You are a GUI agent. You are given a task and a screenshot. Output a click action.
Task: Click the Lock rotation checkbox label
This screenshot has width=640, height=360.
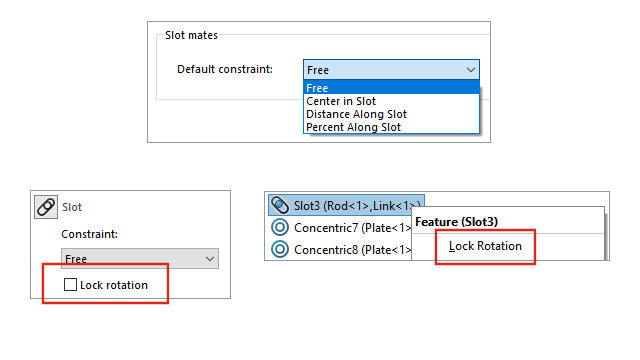point(114,285)
